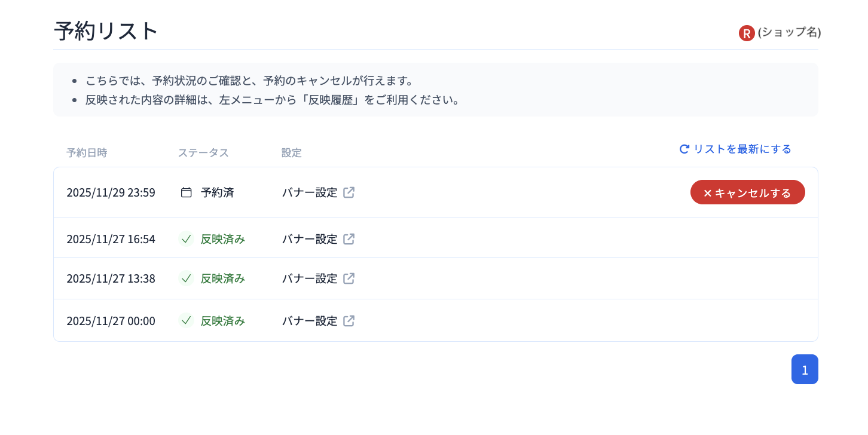868x435 pixels.
Task: Click the note mentioning 反映履歴
Action: coord(273,100)
